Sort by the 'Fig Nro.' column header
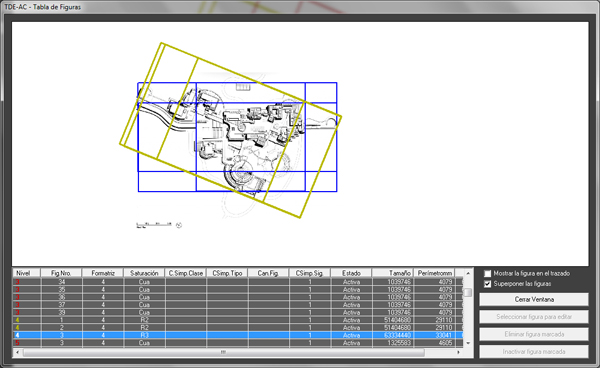This screenshot has height=368, width=600. 61,273
